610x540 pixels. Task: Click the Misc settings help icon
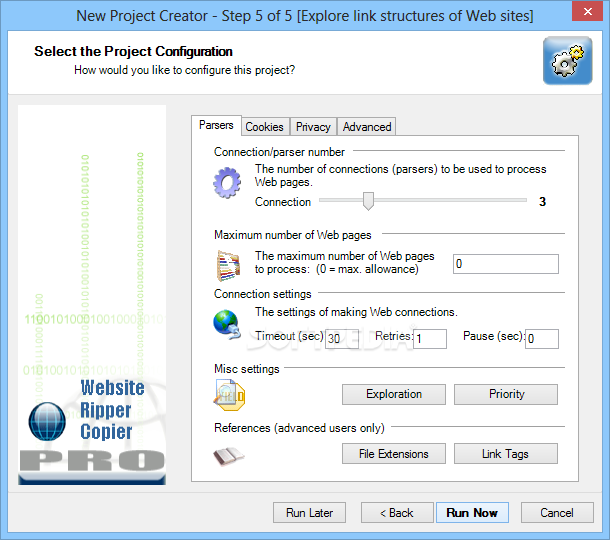point(229,395)
